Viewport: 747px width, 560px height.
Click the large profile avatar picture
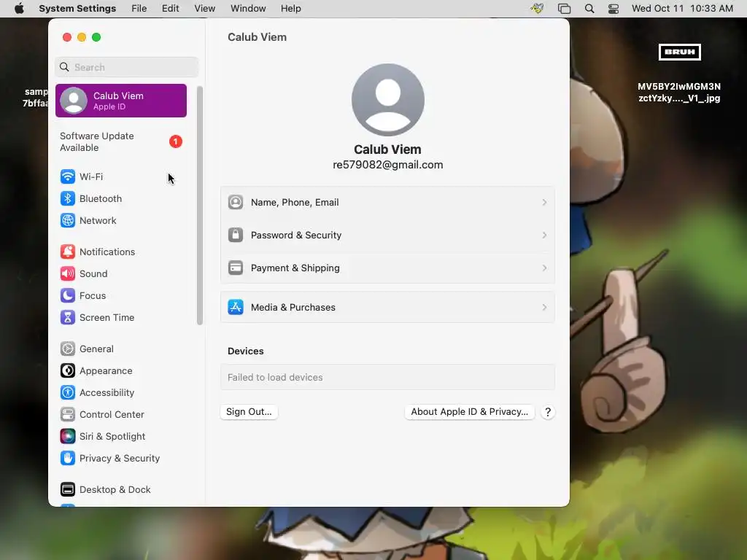click(x=388, y=100)
